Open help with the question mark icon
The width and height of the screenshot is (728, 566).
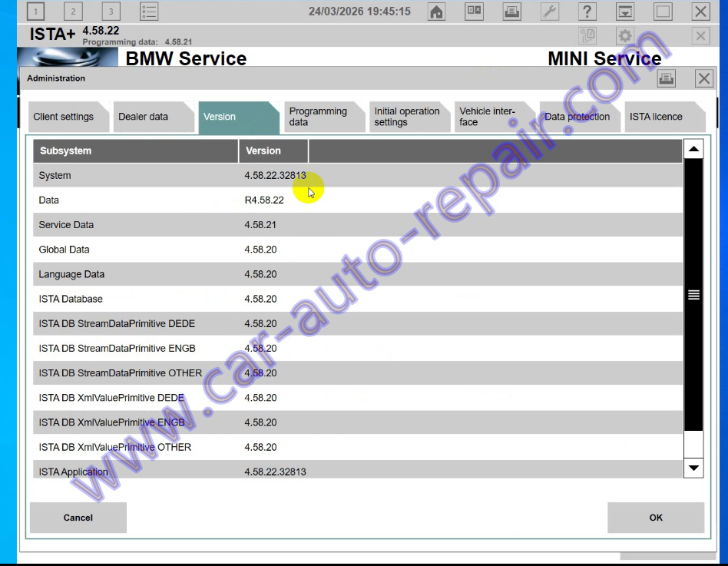pos(587,11)
